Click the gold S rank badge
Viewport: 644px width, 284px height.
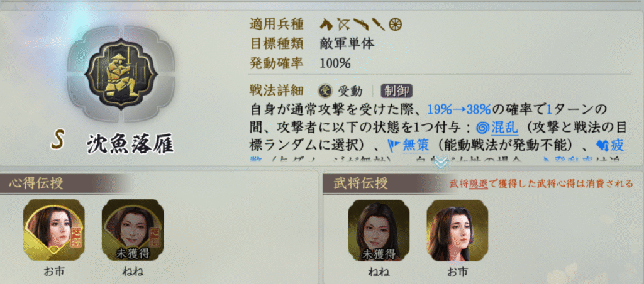coord(57,142)
